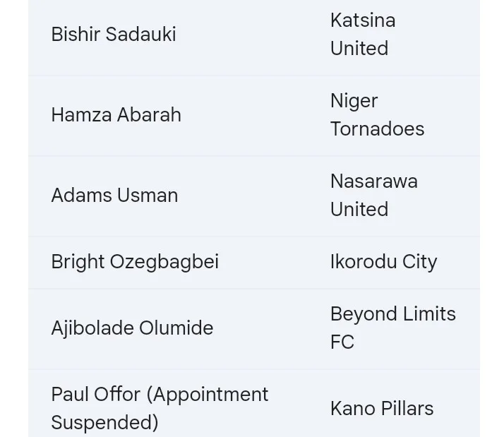Click the word Appointment in parentheses
This screenshot has width=504, height=437.
coord(208,395)
